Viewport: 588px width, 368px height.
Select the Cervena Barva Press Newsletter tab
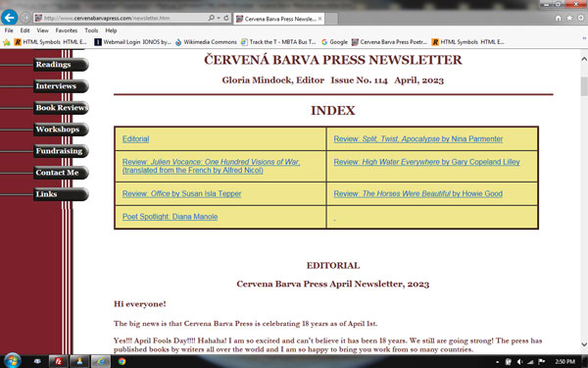[279, 19]
